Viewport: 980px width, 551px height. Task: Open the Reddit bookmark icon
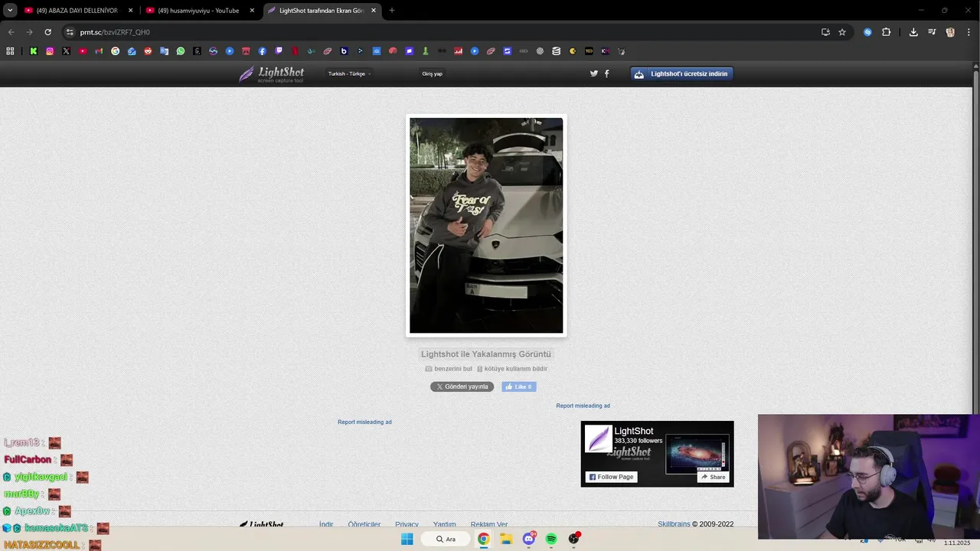click(148, 51)
